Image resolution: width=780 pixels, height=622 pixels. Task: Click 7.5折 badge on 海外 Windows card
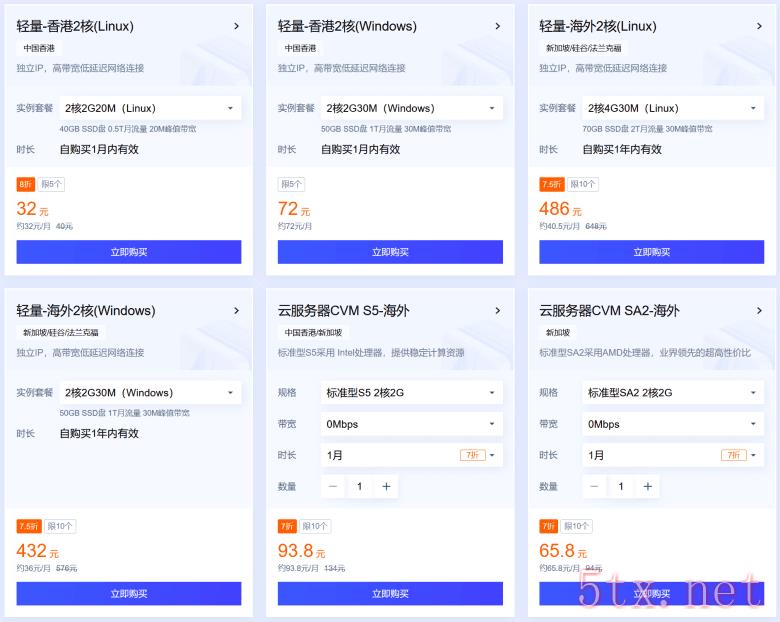[29, 526]
